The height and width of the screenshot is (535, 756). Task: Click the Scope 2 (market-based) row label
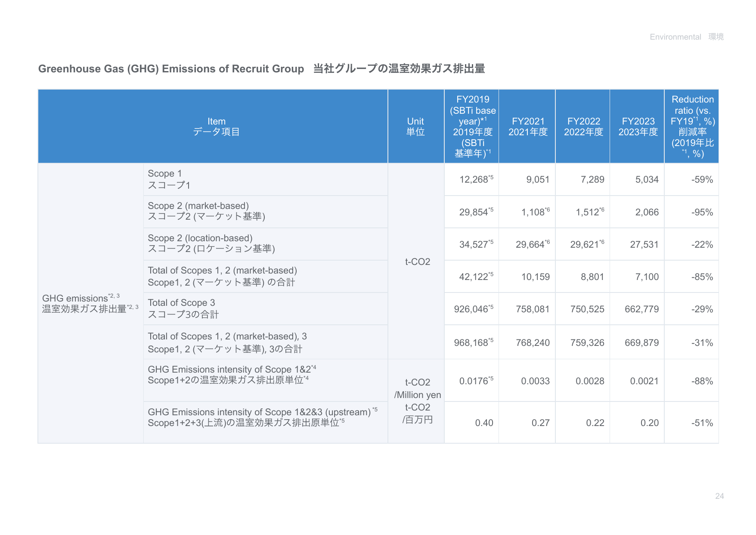(265, 212)
